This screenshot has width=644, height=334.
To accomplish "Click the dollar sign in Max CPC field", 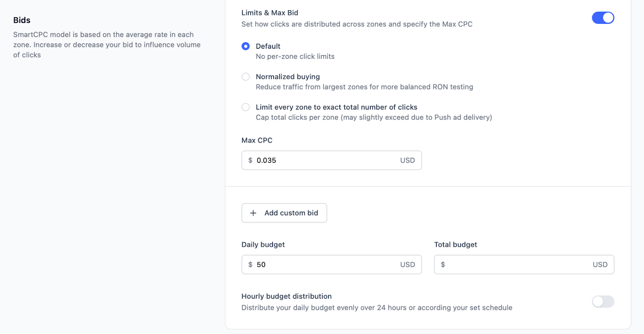I will [250, 160].
